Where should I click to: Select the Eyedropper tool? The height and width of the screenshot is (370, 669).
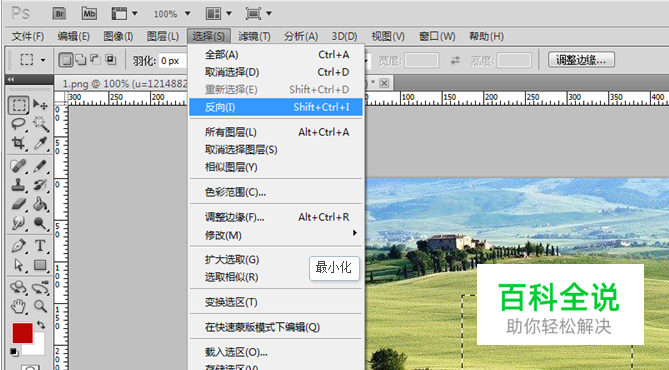coord(40,143)
